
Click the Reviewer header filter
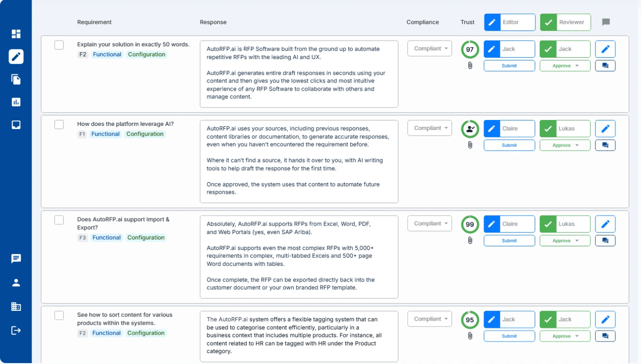(565, 22)
